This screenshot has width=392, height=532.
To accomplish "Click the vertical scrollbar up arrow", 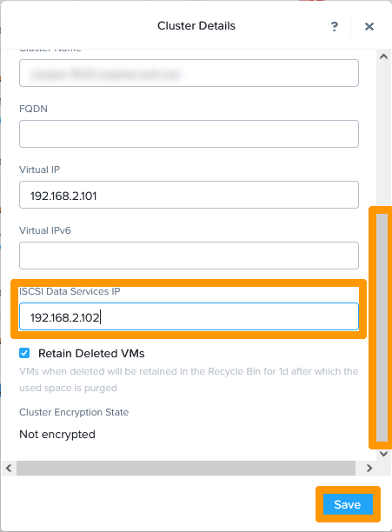I will (x=383, y=57).
